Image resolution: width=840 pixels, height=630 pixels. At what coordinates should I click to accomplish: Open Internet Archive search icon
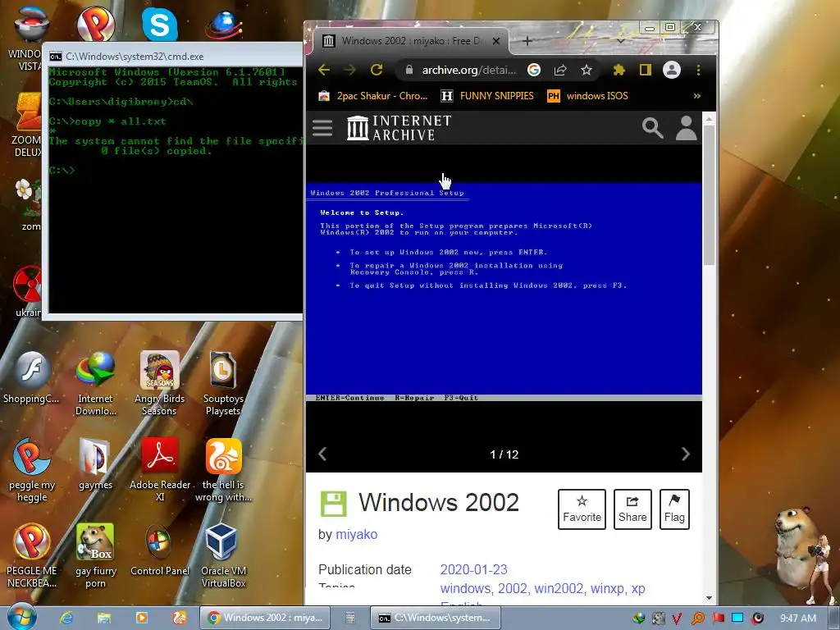pyautogui.click(x=652, y=127)
